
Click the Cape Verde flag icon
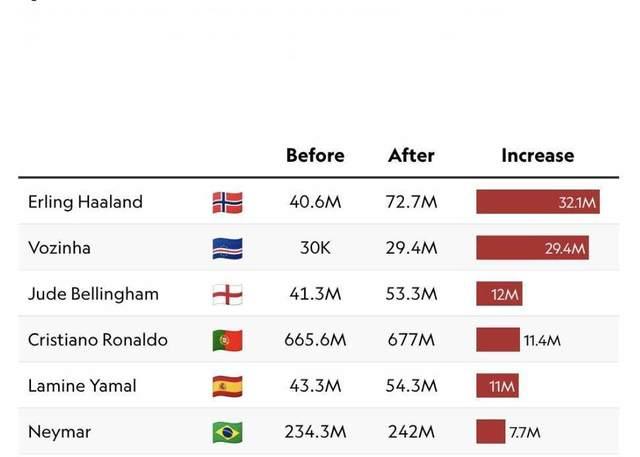pos(227,248)
